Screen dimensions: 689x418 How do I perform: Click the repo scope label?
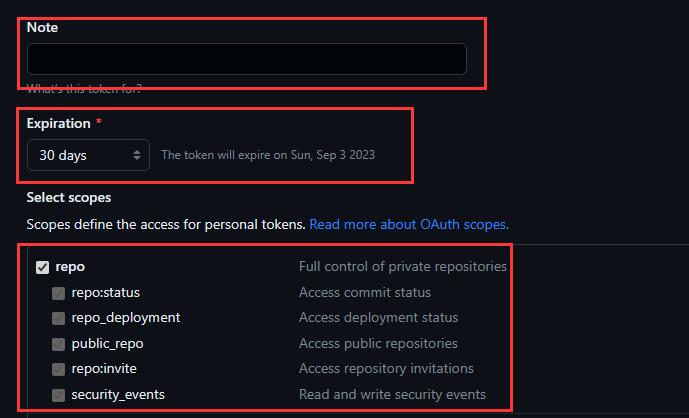[x=70, y=267]
